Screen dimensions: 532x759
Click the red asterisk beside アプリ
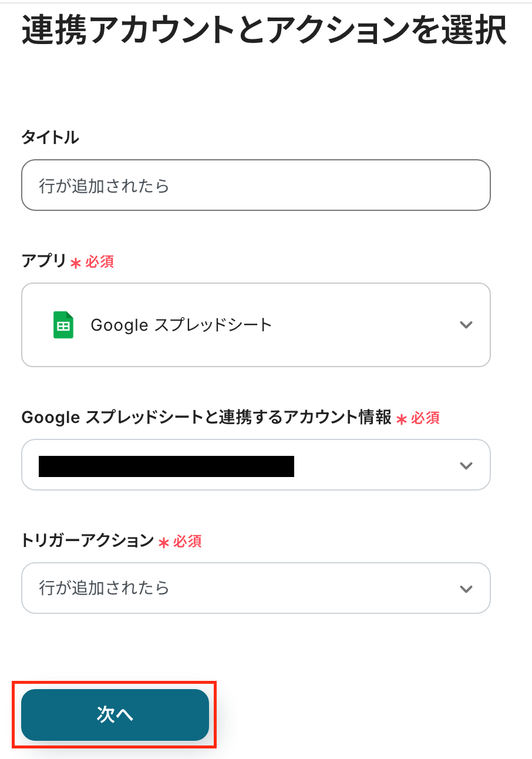pyautogui.click(x=76, y=263)
